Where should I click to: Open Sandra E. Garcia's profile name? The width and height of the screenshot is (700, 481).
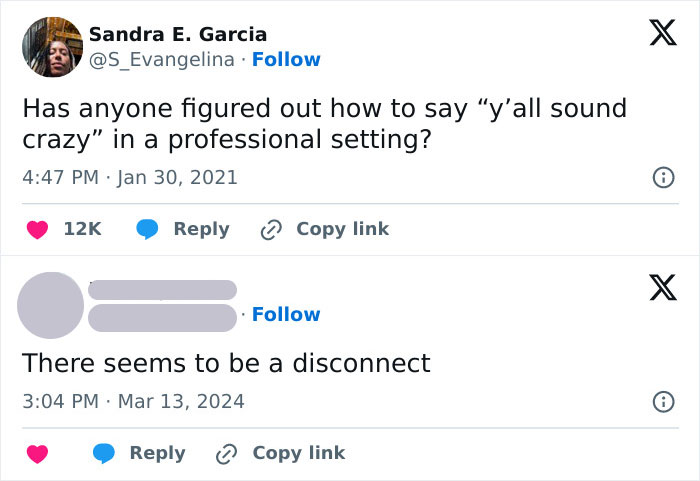[178, 35]
